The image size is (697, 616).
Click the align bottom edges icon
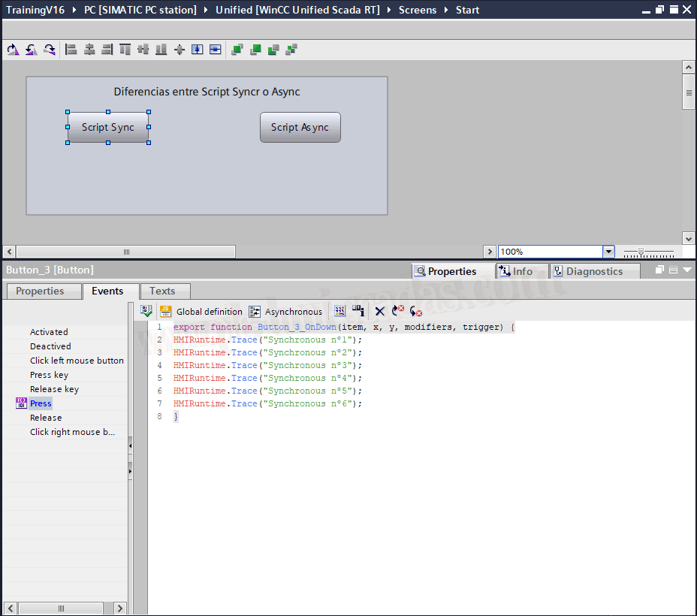(161, 50)
